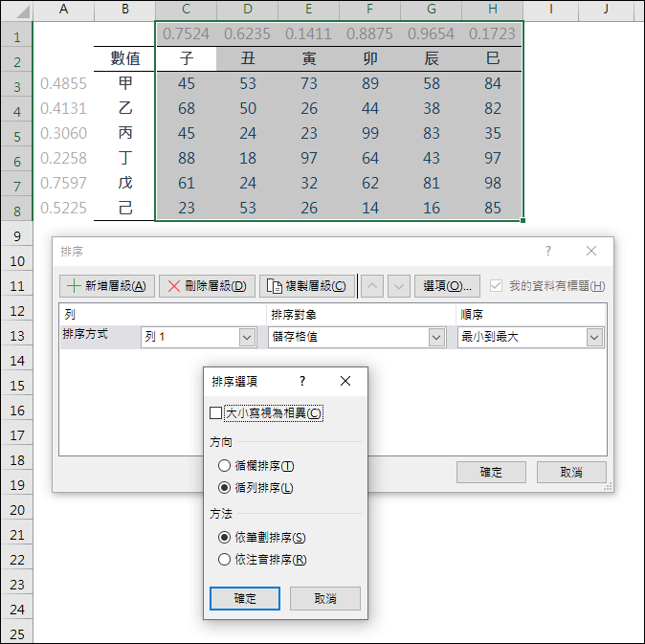645x644 pixels.
Task: Click cell 甲 in column B
Action: point(125,83)
